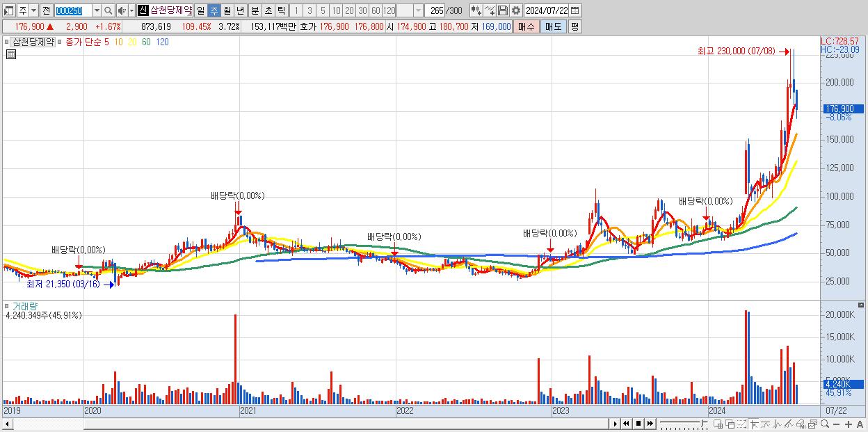This screenshot has height=432, width=868.
Task: Zoom in chart with the plus icon
Action: (x=849, y=424)
